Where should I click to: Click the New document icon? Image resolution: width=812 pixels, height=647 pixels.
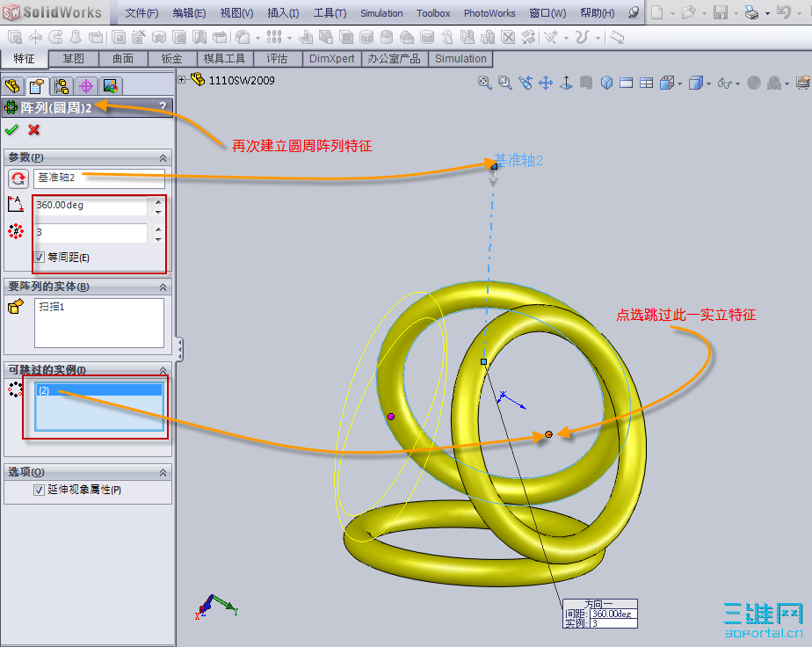pyautogui.click(x=656, y=12)
